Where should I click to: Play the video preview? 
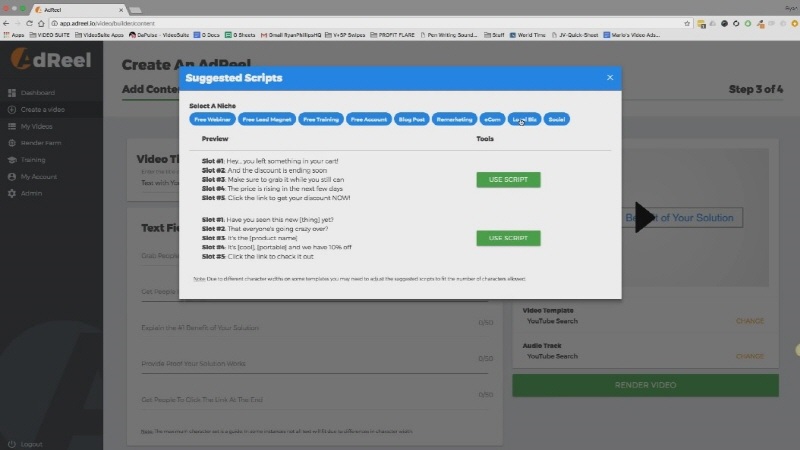644,218
